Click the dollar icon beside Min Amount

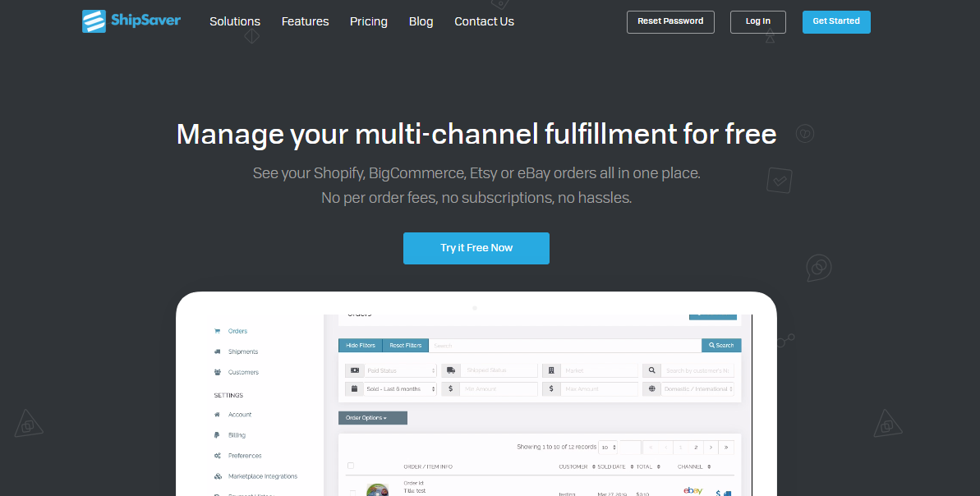click(x=451, y=388)
